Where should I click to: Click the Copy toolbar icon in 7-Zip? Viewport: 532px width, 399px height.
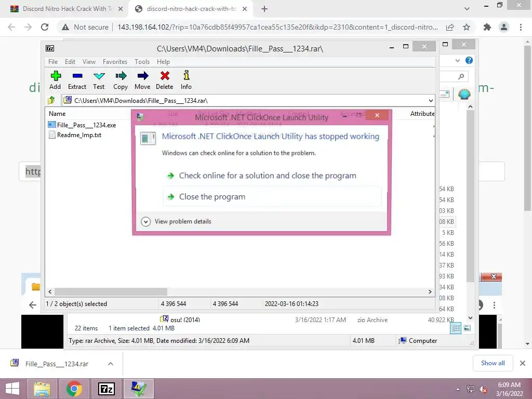click(x=121, y=80)
